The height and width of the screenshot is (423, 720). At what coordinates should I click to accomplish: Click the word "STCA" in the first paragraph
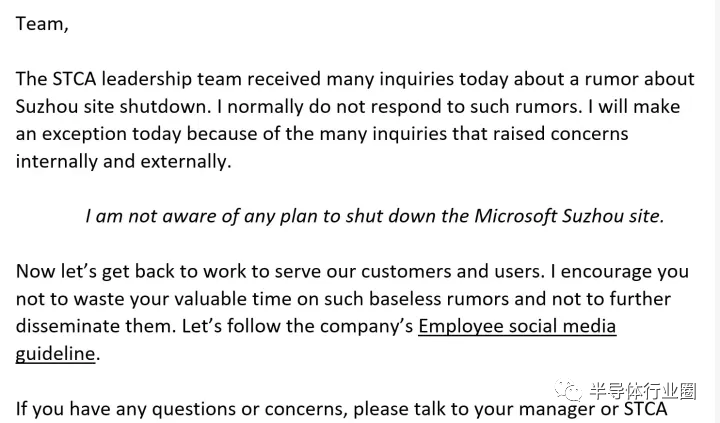point(73,79)
